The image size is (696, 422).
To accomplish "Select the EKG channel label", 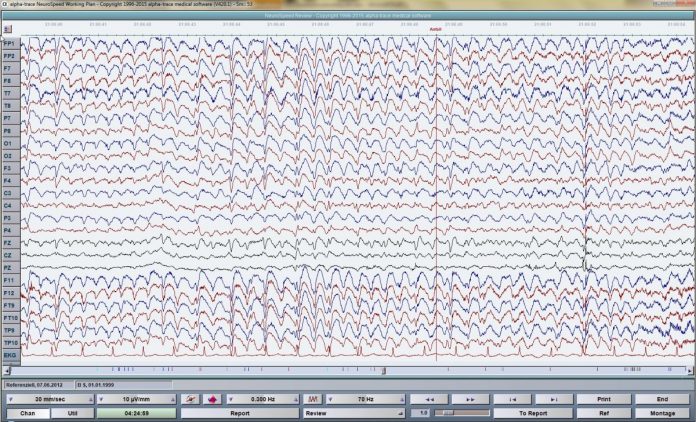I will click(11, 355).
